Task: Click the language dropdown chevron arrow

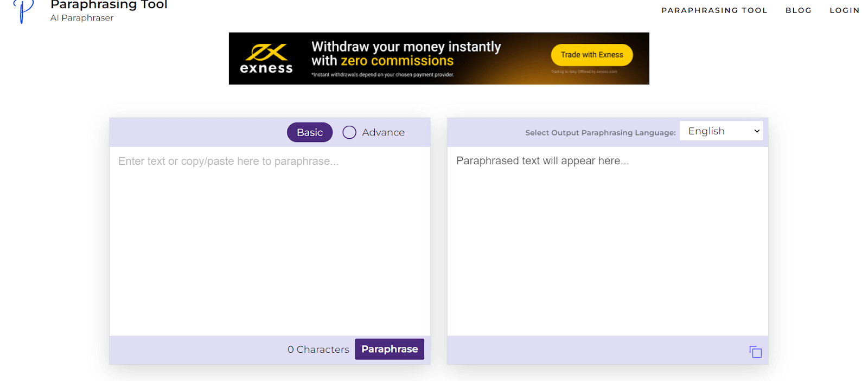Action: point(757,131)
